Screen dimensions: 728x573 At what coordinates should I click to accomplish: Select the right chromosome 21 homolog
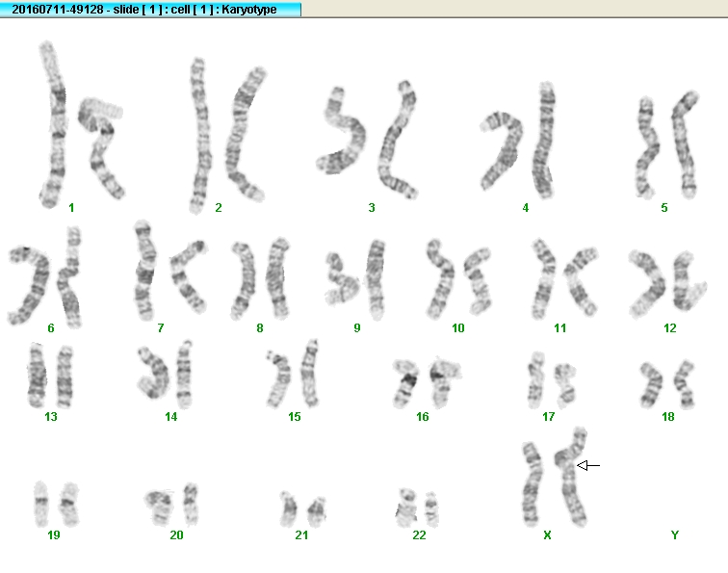[318, 511]
